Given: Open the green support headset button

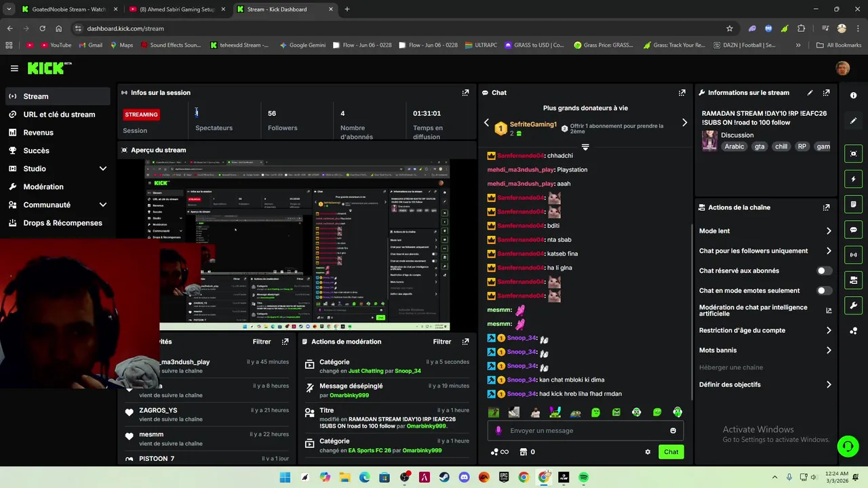Looking at the screenshot, I should 848,446.
